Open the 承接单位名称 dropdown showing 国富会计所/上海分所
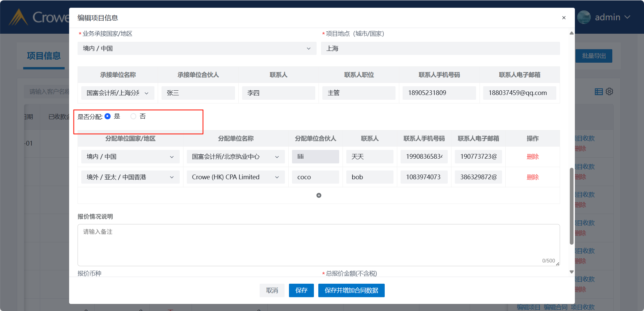644x311 pixels. pyautogui.click(x=118, y=93)
